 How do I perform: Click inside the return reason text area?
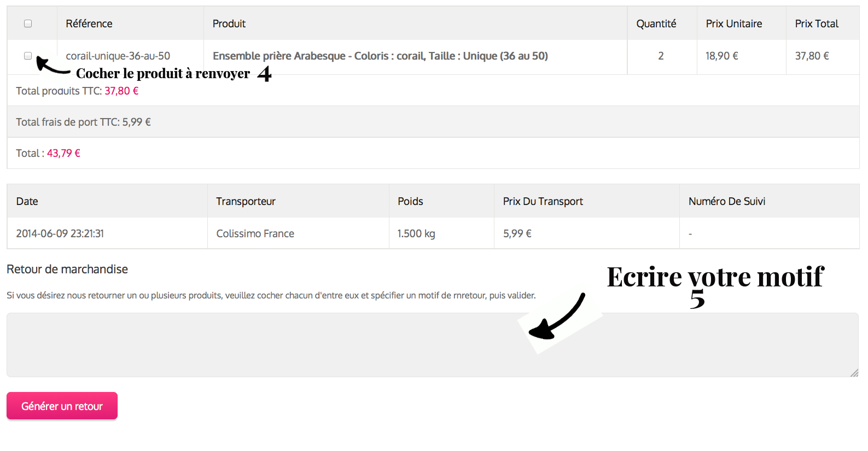[328, 345]
